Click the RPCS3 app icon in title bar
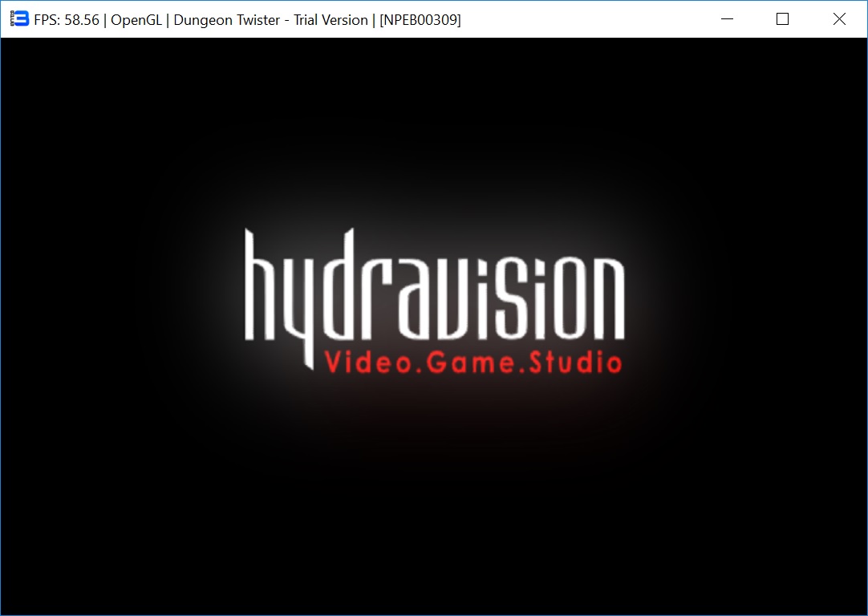Screen dimensions: 868x616 (18, 18)
